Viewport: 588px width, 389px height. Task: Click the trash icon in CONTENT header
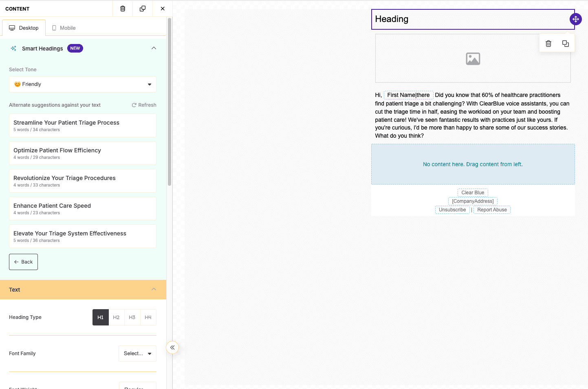pos(123,9)
